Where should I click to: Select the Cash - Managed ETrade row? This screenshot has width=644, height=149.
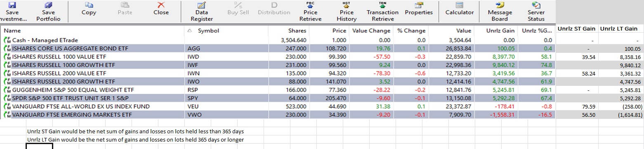pyautogui.click(x=278, y=40)
